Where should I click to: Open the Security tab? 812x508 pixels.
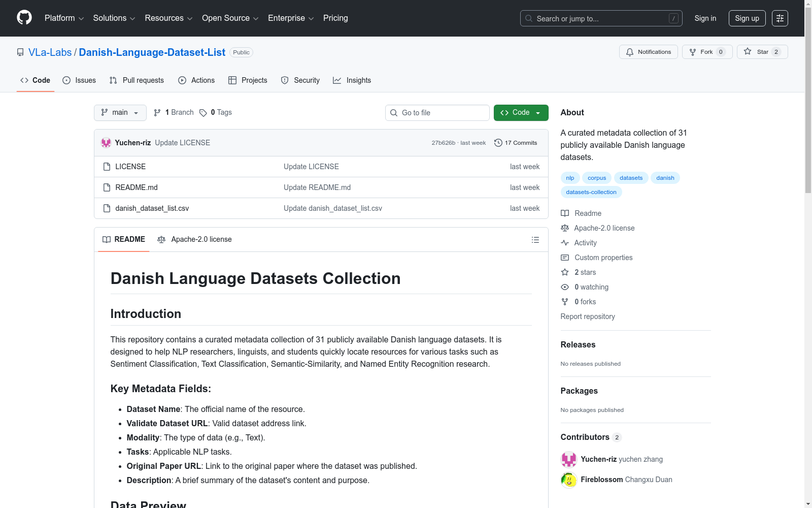point(300,80)
